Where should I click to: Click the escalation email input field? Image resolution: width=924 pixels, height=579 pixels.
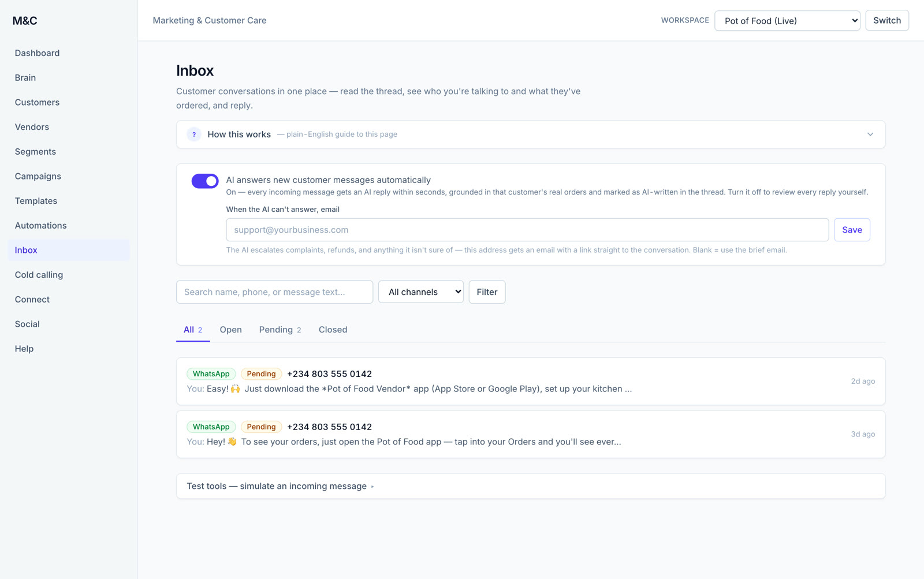(527, 230)
